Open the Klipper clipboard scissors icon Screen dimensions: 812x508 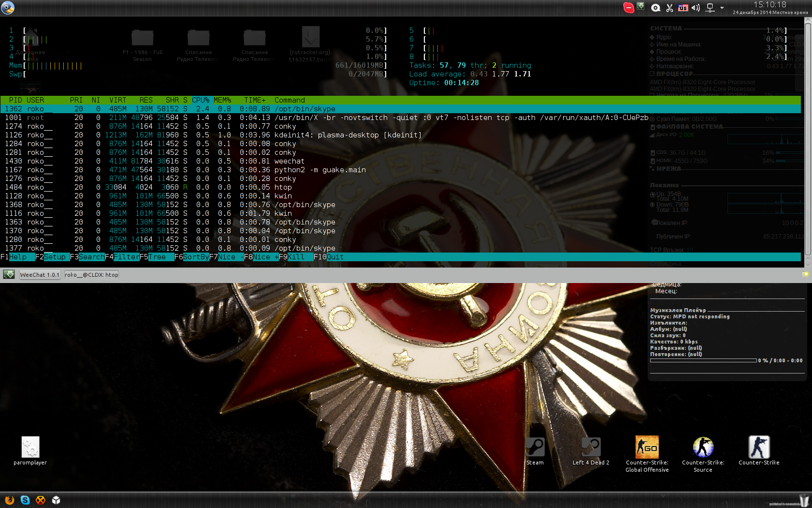tap(669, 8)
